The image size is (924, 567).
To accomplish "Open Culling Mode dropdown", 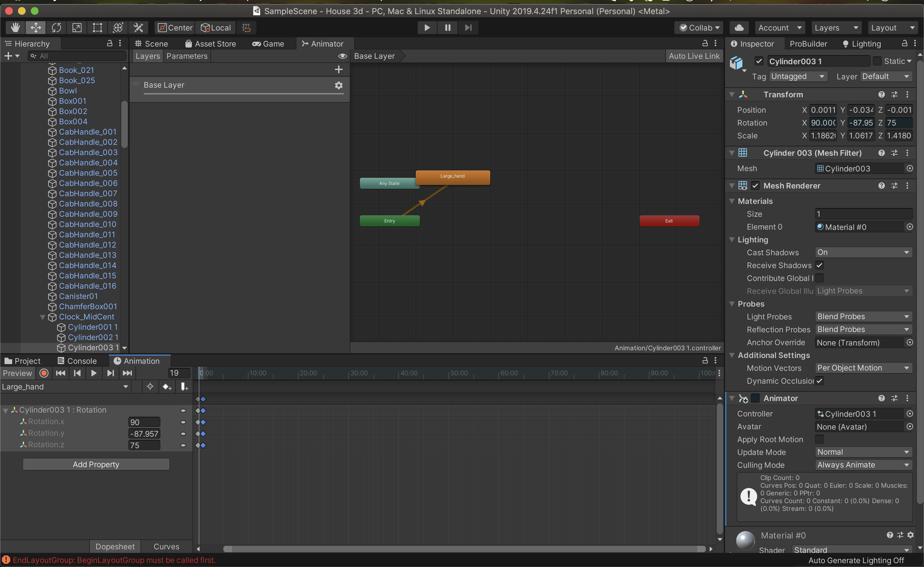I will tap(864, 465).
